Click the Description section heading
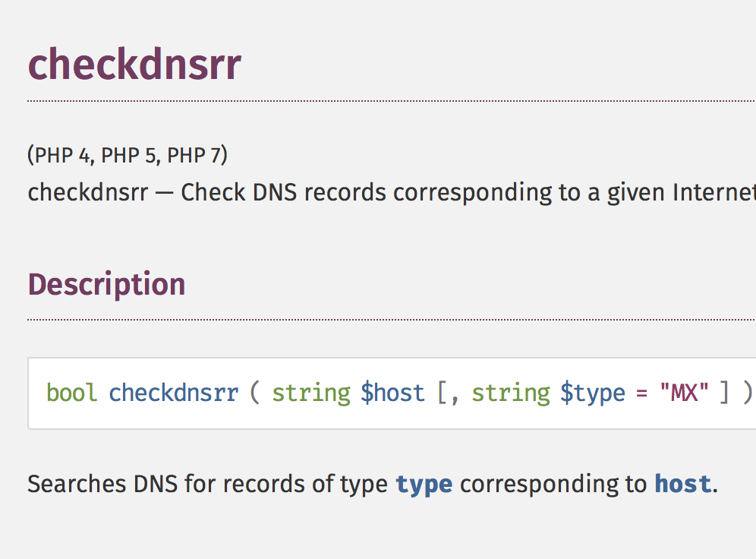 point(106,284)
